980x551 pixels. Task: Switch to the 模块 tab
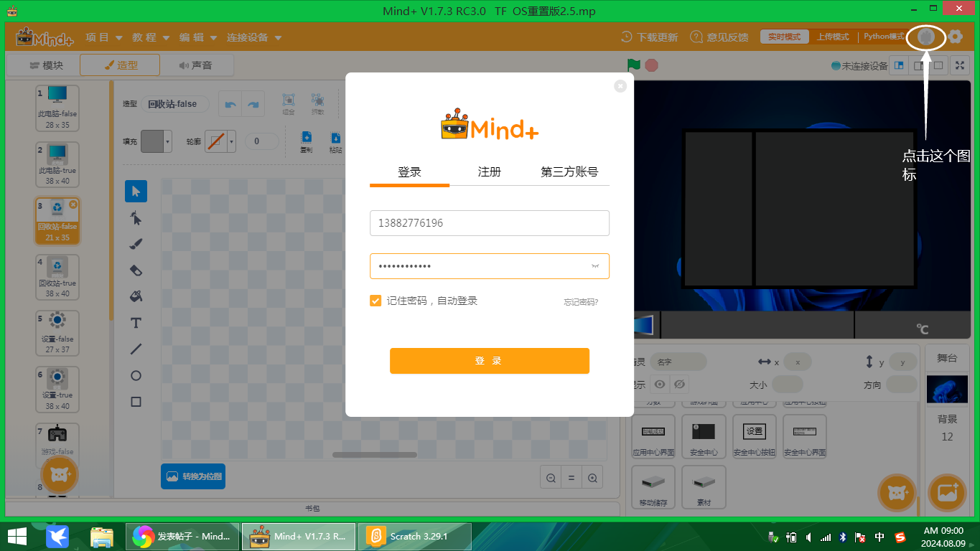click(x=46, y=65)
